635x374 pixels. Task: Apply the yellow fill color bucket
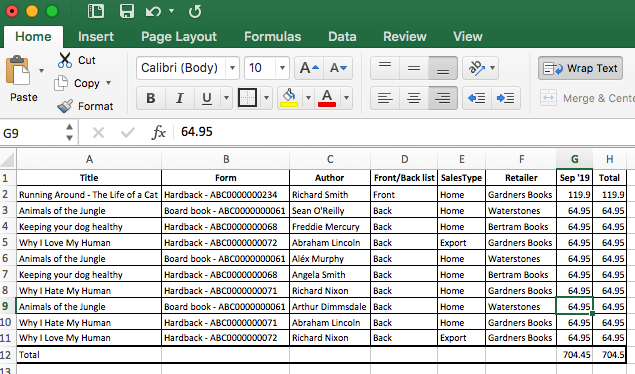[289, 98]
